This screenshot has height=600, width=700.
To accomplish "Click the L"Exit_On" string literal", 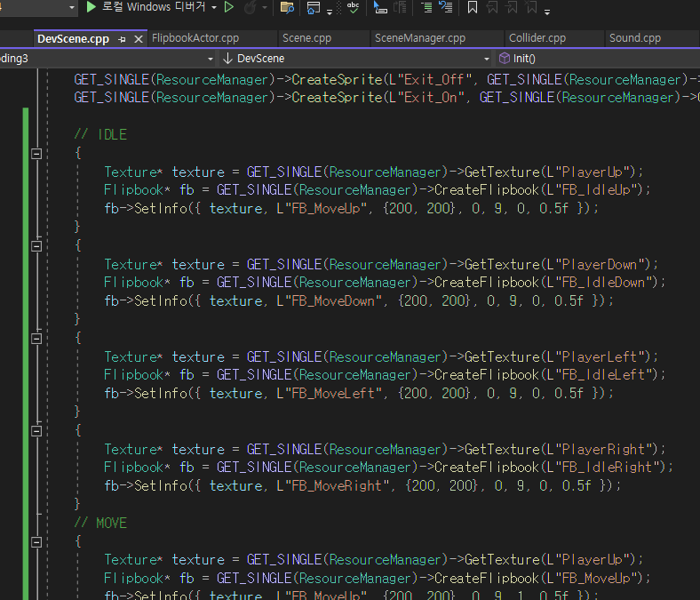I will click(x=426, y=98).
